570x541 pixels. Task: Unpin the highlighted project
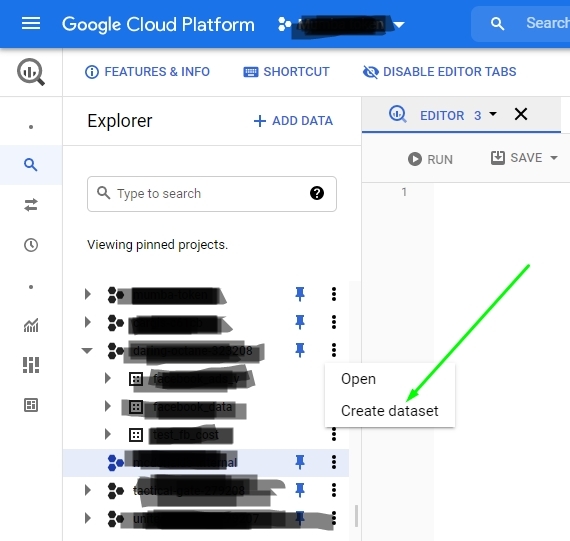[300, 462]
